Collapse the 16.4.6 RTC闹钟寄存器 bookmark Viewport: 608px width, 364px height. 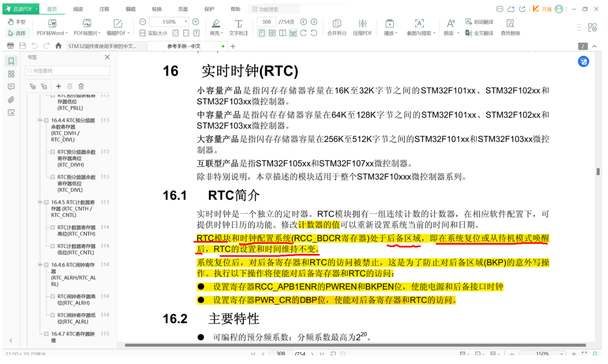[x=40, y=265]
